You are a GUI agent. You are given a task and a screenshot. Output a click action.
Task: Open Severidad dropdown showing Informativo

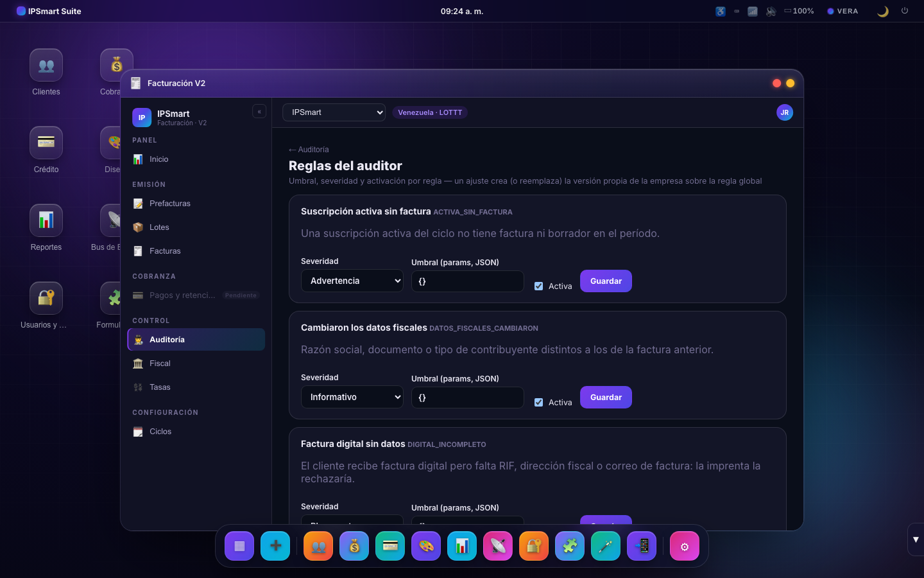point(352,397)
